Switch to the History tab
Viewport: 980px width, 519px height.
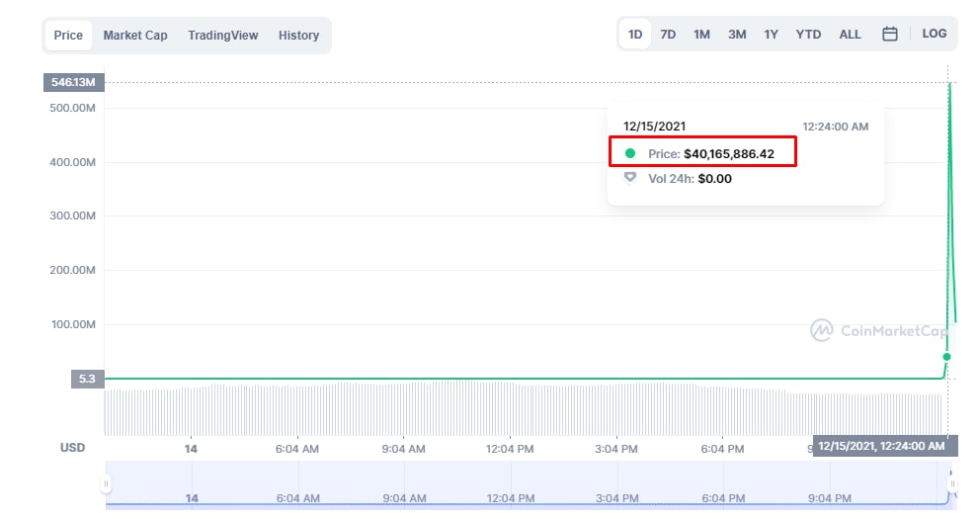pos(298,35)
